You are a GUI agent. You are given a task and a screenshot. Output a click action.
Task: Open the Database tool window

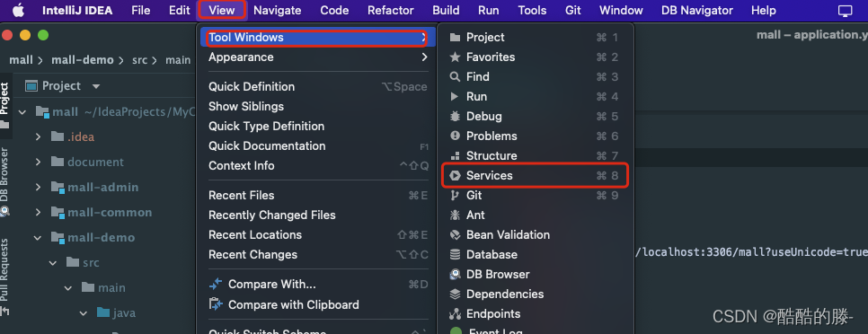(536, 254)
